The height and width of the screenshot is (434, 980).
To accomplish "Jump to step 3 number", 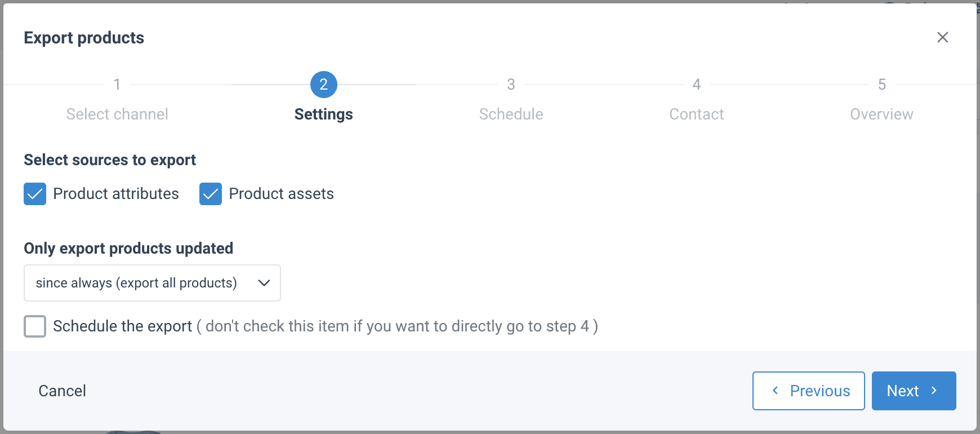I will pyautogui.click(x=511, y=85).
